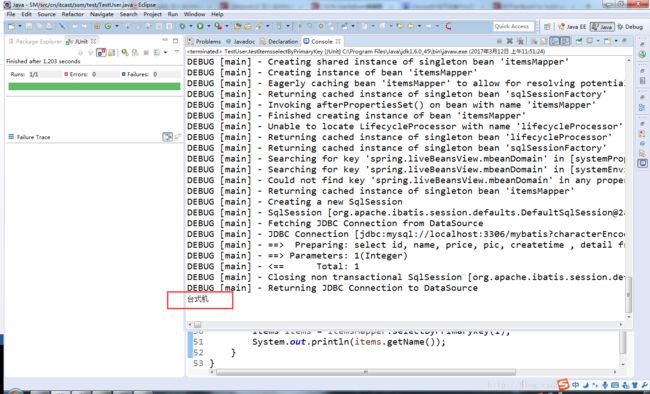Click the green Run toolbar button

click(x=200, y=26)
